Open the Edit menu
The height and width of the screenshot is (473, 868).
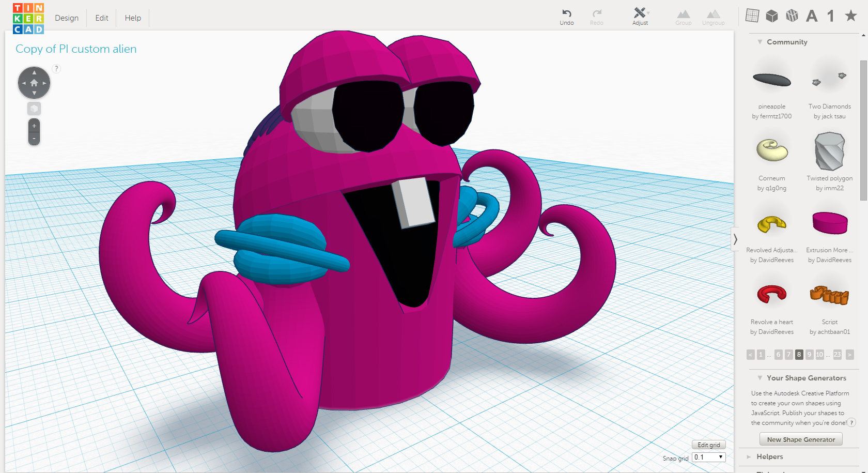102,18
